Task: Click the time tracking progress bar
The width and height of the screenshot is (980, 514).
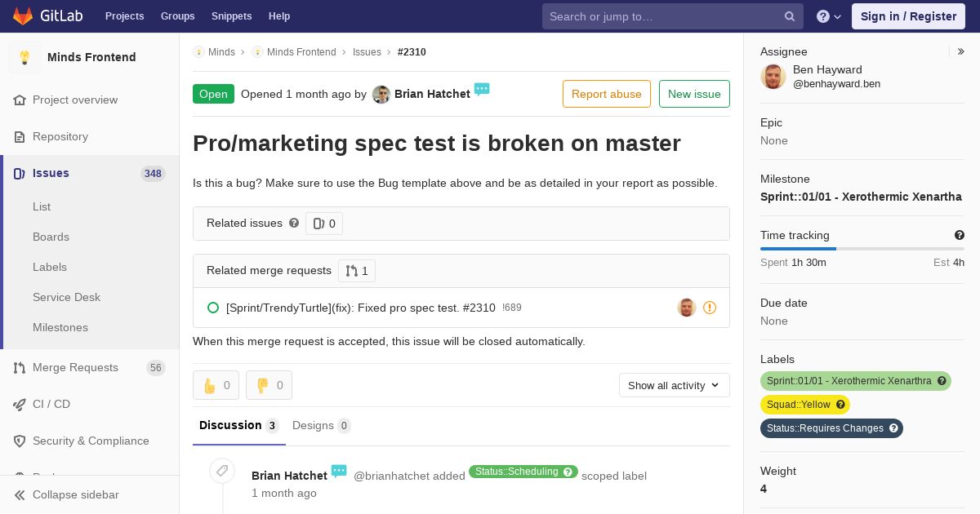Action: click(x=862, y=248)
